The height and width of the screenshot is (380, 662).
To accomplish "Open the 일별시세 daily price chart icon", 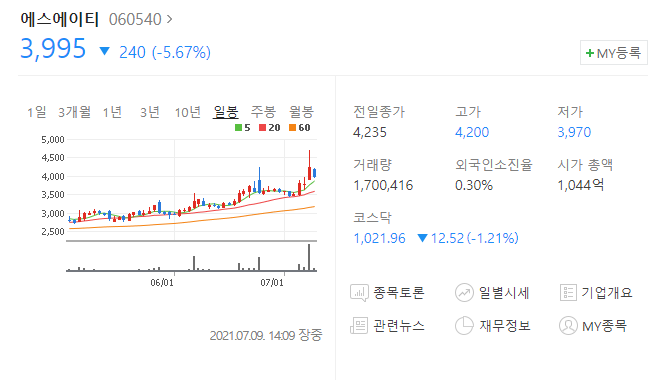I will (464, 293).
